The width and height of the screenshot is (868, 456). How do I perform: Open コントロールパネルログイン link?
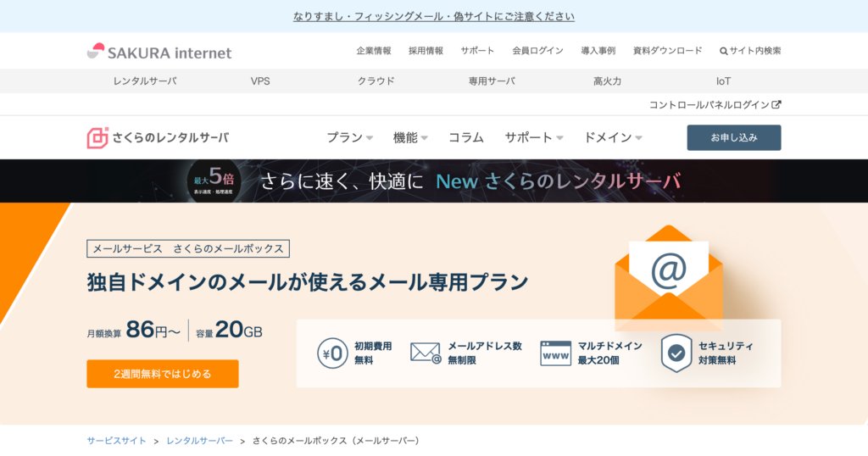[715, 104]
